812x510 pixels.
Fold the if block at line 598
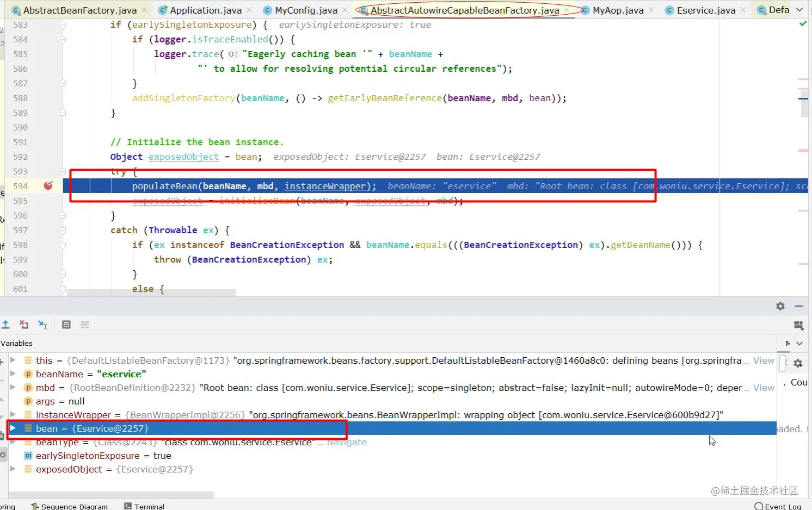[63, 245]
